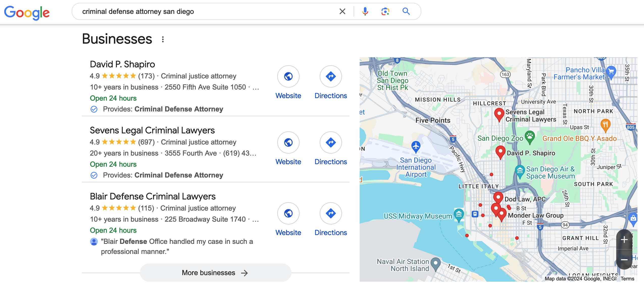Click the Blair Defense review quote
Screen dimensions: 644x291
177,246
